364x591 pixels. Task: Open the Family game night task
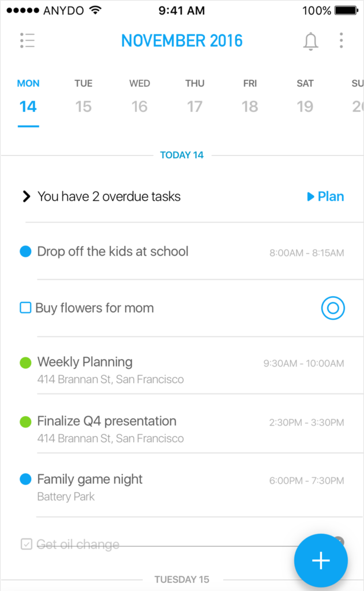click(90, 480)
